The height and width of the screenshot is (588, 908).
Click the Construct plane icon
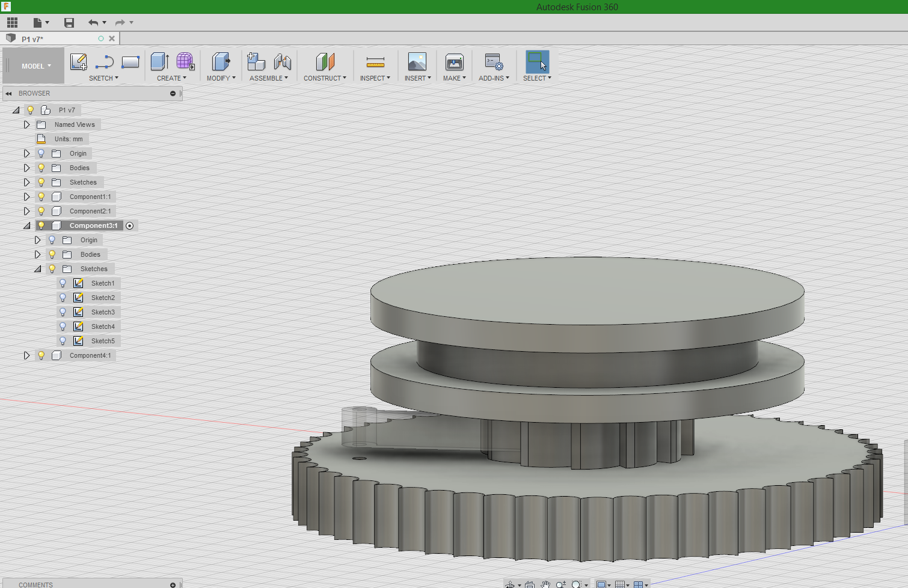(x=325, y=62)
